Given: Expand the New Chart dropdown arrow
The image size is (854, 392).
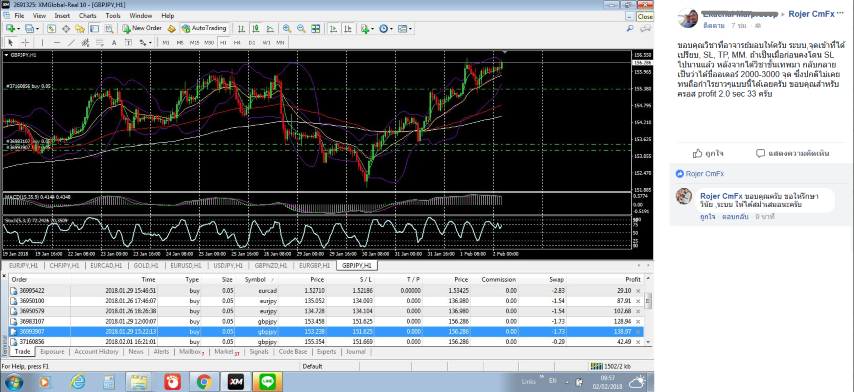Looking at the screenshot, I should [19, 28].
